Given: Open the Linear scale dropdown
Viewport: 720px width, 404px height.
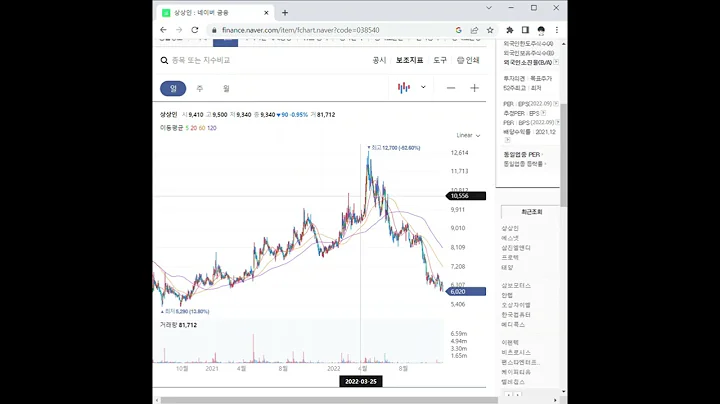Looking at the screenshot, I should pos(468,135).
